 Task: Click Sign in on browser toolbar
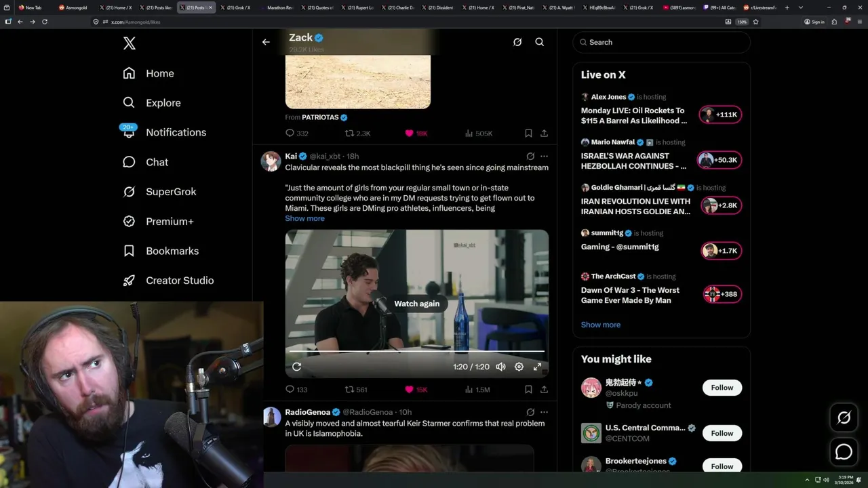(814, 22)
